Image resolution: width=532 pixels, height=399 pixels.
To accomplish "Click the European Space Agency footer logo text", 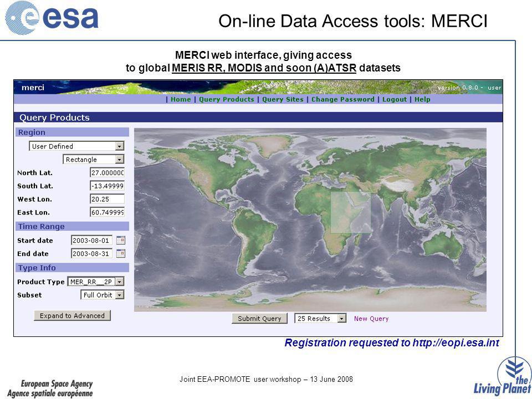I will coord(50,388).
